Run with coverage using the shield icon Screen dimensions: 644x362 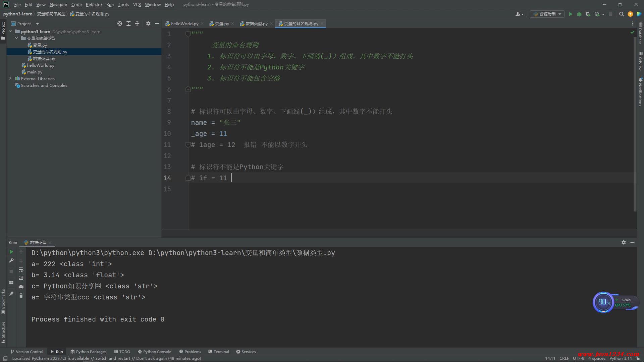pyautogui.click(x=588, y=14)
